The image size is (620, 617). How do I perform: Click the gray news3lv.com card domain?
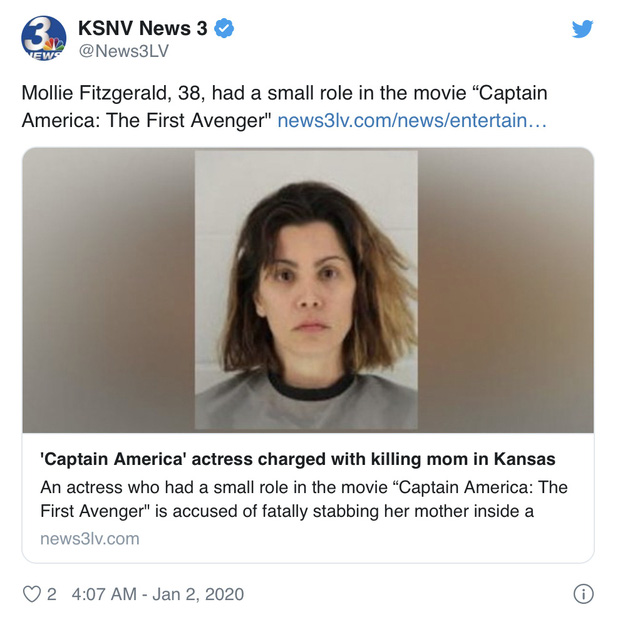pos(90,539)
